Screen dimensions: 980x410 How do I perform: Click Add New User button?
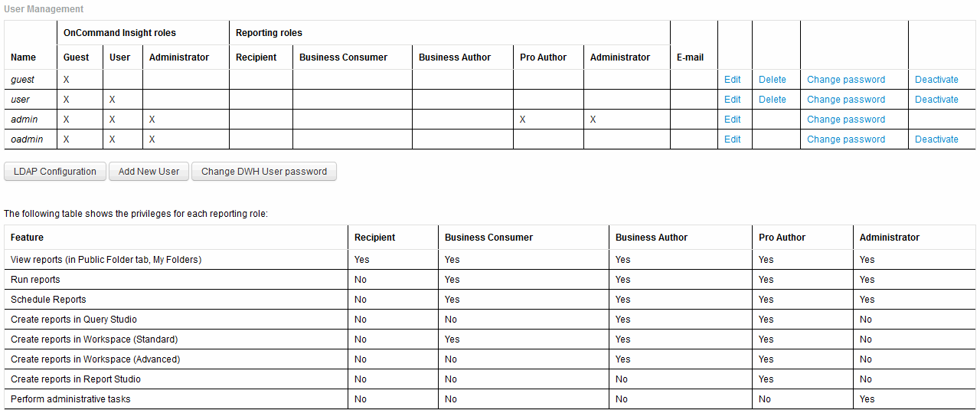149,172
